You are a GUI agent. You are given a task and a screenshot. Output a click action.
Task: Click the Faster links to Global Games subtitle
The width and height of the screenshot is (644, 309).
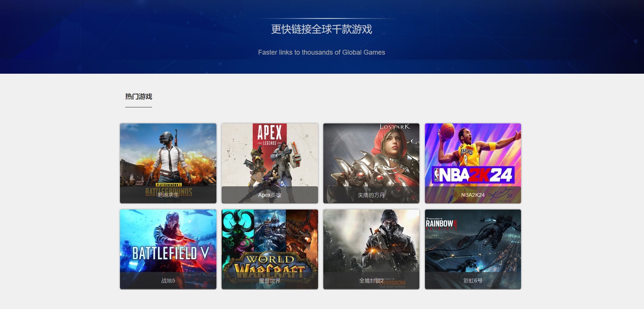pos(321,52)
